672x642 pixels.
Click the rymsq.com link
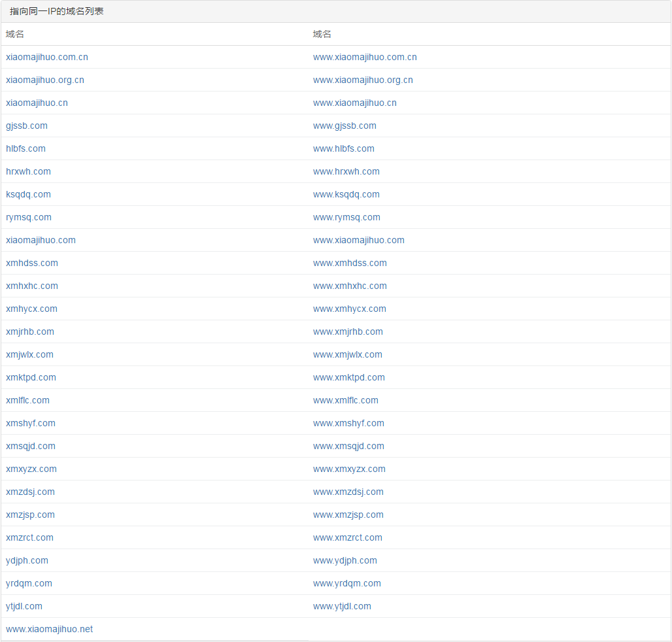click(29, 217)
